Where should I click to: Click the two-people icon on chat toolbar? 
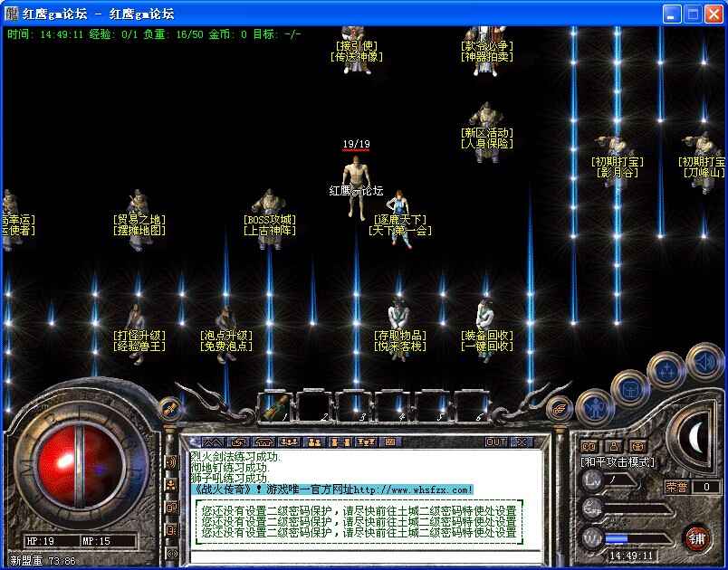tap(314, 442)
